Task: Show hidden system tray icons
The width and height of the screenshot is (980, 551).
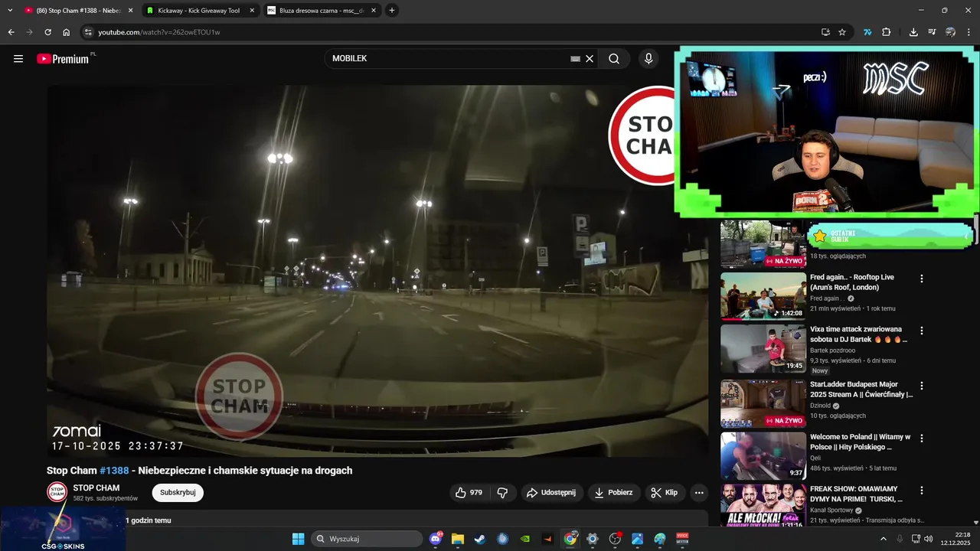Action: [884, 539]
